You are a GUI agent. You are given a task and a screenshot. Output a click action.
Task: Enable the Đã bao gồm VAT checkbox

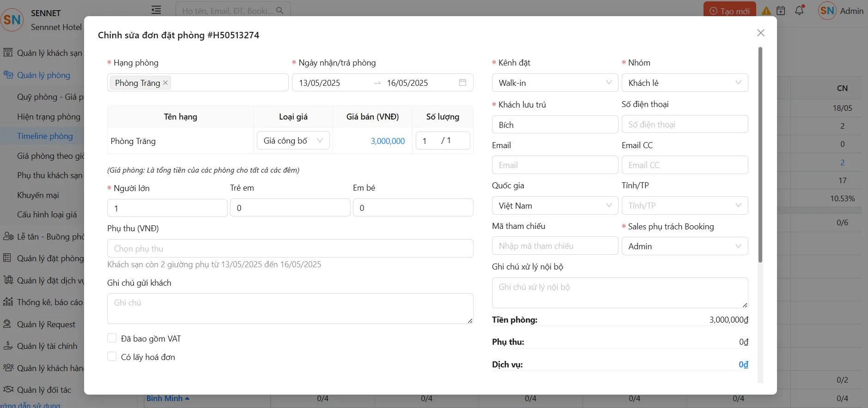(x=112, y=338)
